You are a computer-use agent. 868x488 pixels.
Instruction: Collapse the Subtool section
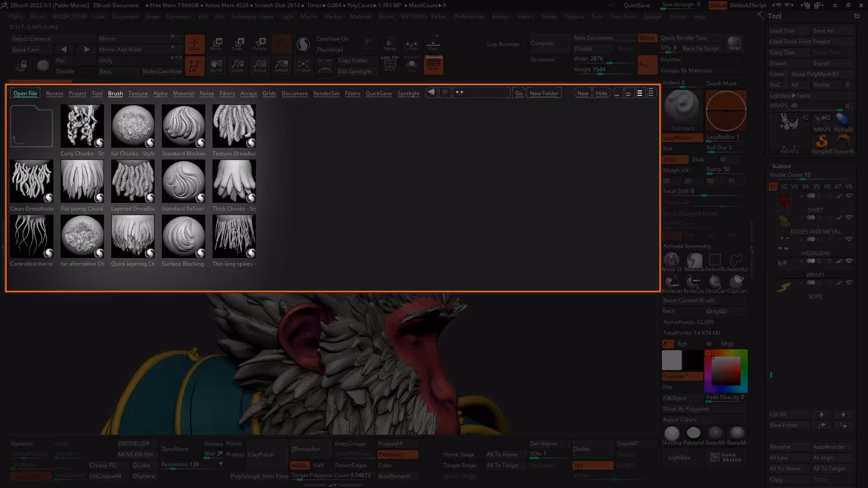781,166
